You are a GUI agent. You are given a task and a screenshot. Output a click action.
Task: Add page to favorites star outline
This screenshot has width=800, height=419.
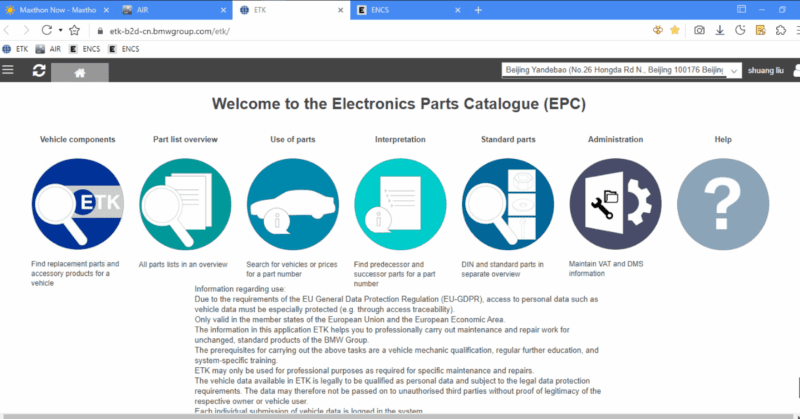point(74,30)
